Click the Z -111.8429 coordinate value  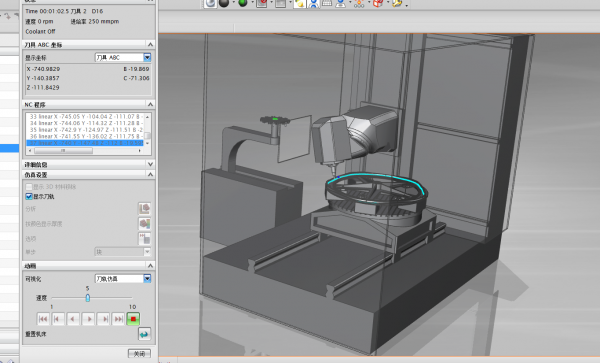[x=43, y=87]
